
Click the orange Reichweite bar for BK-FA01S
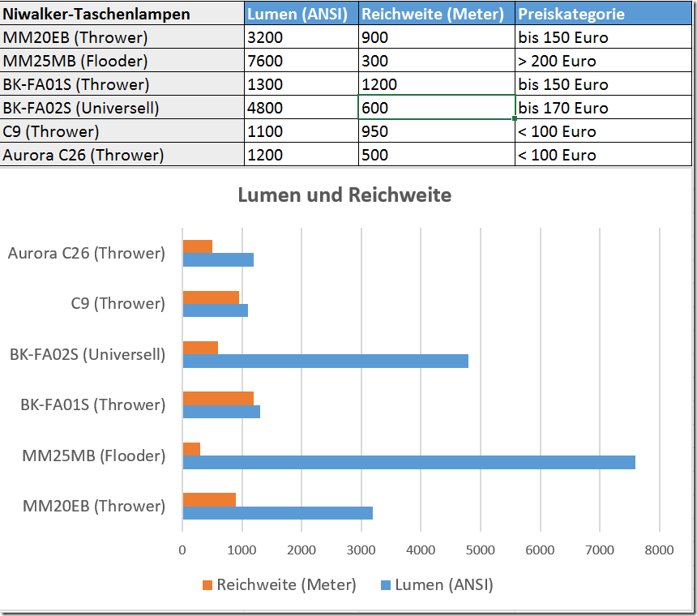click(x=218, y=399)
